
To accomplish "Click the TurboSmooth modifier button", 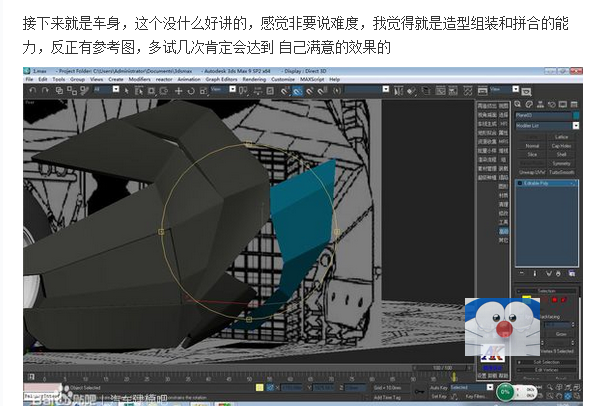I will (561, 172).
